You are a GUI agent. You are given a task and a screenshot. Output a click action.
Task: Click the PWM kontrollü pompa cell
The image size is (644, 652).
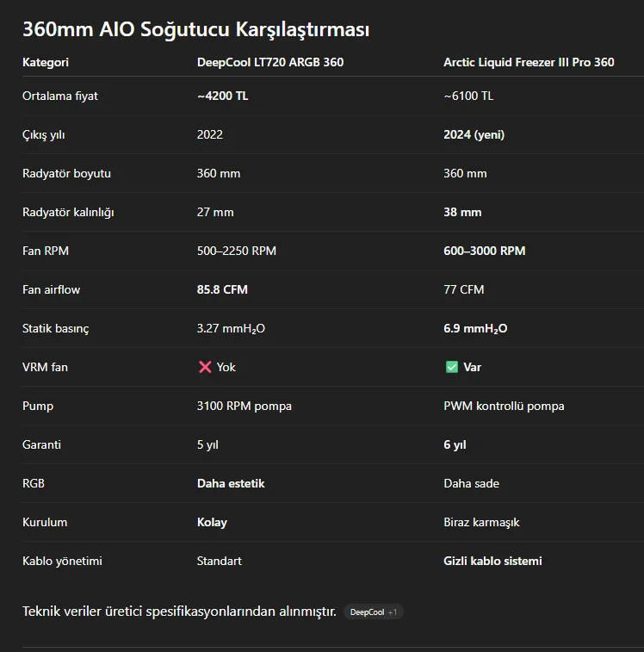click(x=504, y=406)
